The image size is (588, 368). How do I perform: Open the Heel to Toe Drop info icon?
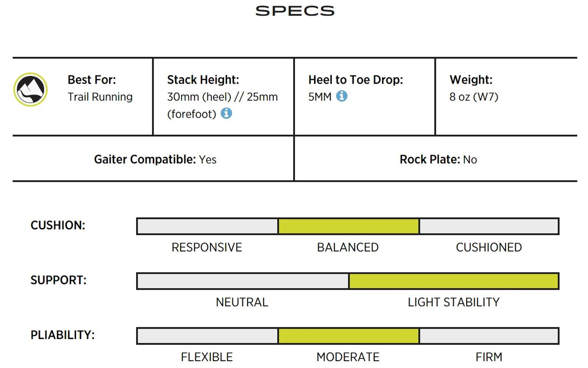tap(342, 96)
